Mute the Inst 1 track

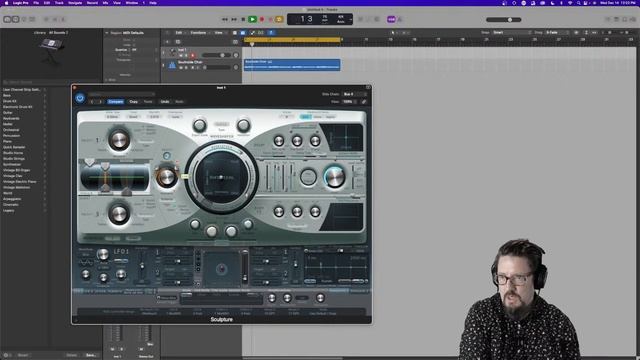pyautogui.click(x=181, y=56)
